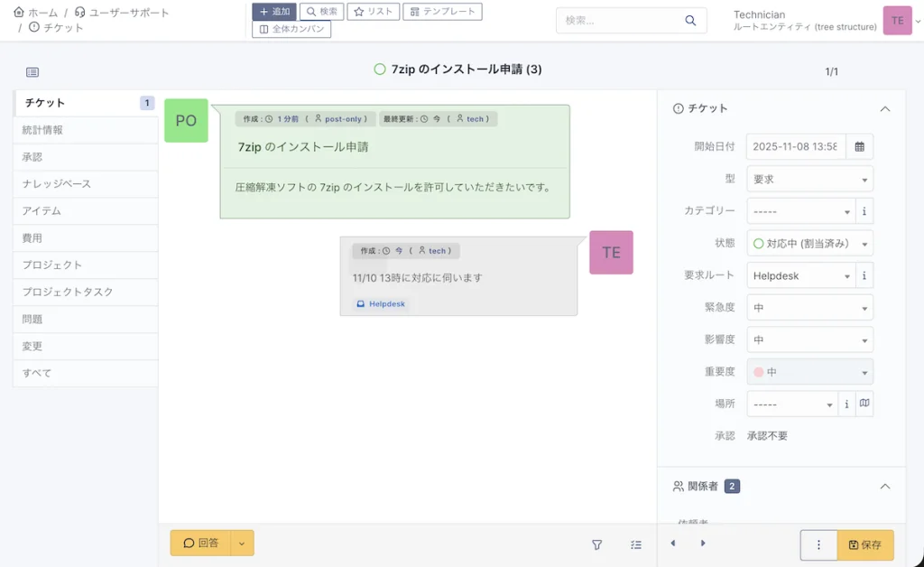Go to previous ticket arrow
924x567 pixels.
[673, 543]
